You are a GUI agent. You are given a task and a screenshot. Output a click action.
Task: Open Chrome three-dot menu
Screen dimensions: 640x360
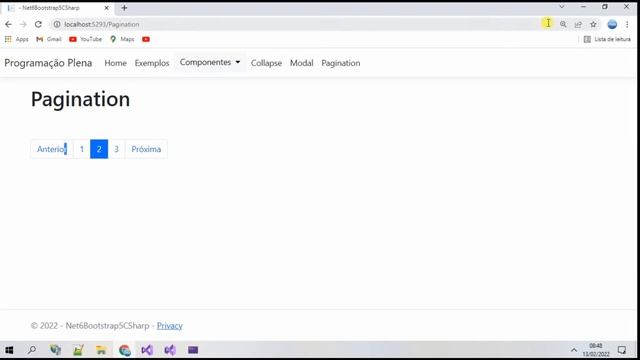(627, 24)
